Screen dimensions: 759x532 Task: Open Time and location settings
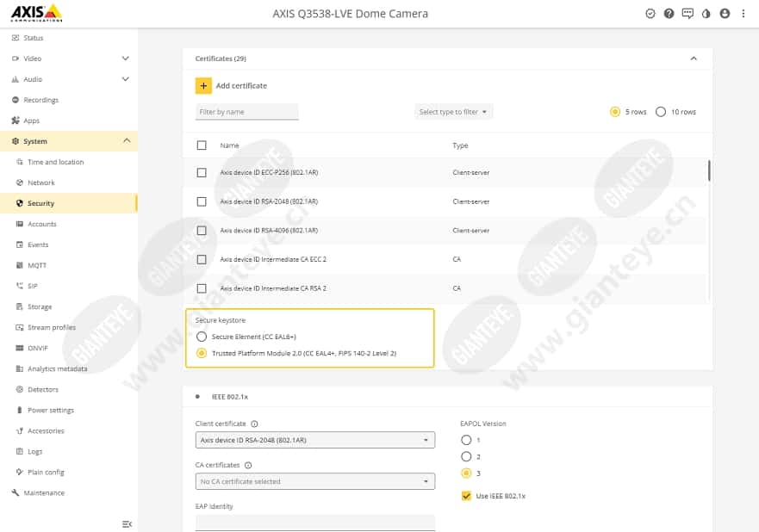pos(55,162)
